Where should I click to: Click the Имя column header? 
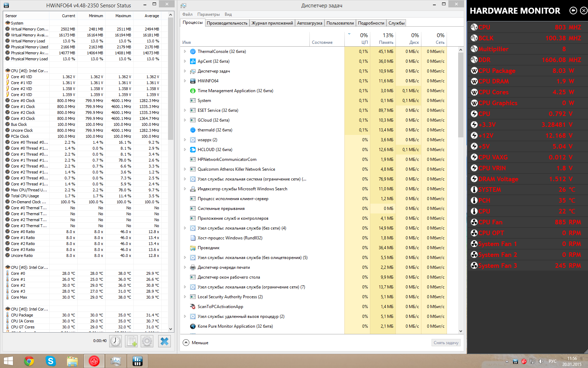pos(245,39)
